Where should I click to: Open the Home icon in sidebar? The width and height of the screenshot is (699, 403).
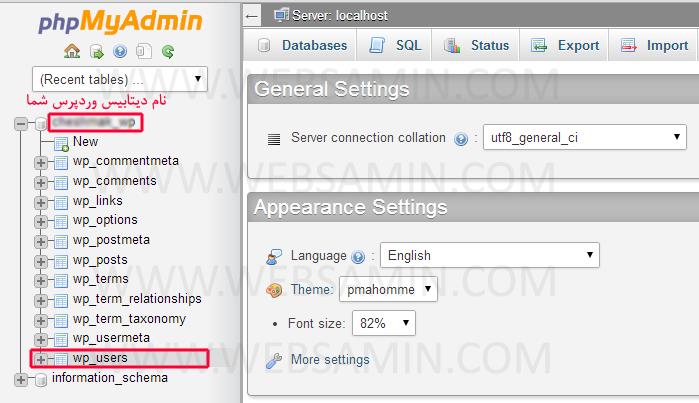(72, 51)
